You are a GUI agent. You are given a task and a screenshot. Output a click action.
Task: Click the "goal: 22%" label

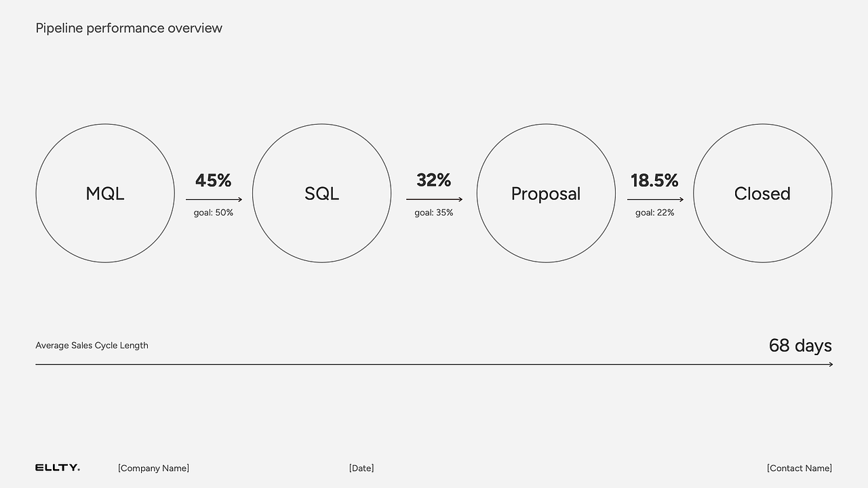tap(654, 213)
